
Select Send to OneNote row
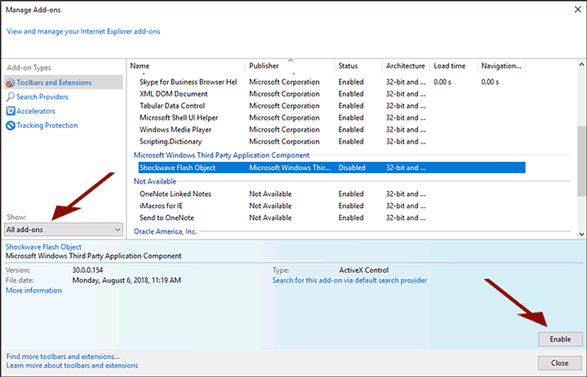coord(331,218)
